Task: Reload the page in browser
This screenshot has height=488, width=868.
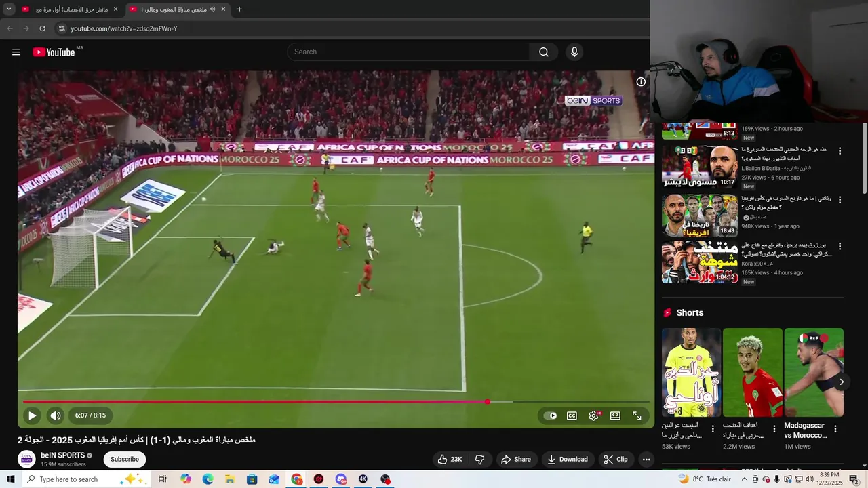Action: 42,28
